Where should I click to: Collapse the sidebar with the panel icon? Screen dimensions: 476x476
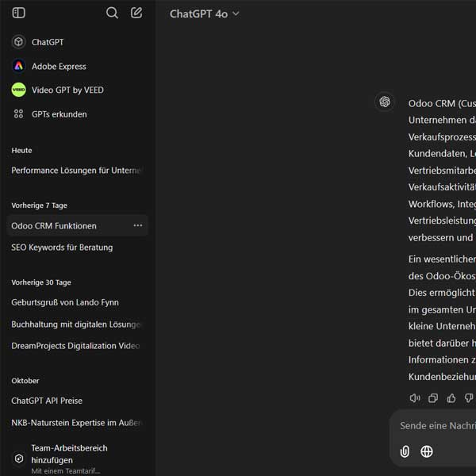[18, 13]
